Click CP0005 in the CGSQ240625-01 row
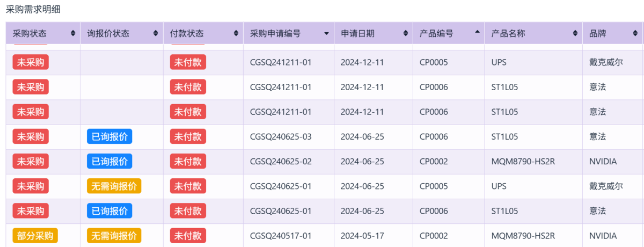This screenshot has width=644, height=247. 434,186
